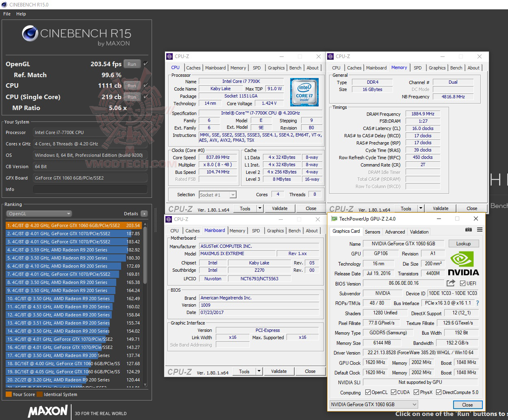Viewport: 508px width, 420px height.
Task: Toggle the CPU Single Core test checkbox
Action: click(x=145, y=97)
